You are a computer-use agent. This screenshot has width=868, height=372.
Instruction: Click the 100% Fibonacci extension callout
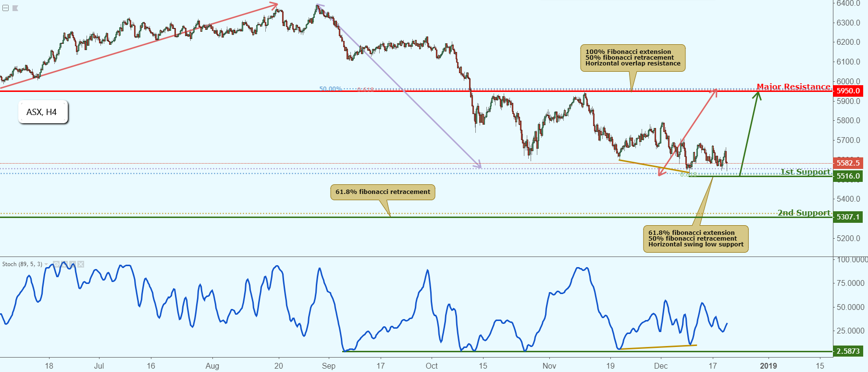tap(632, 58)
